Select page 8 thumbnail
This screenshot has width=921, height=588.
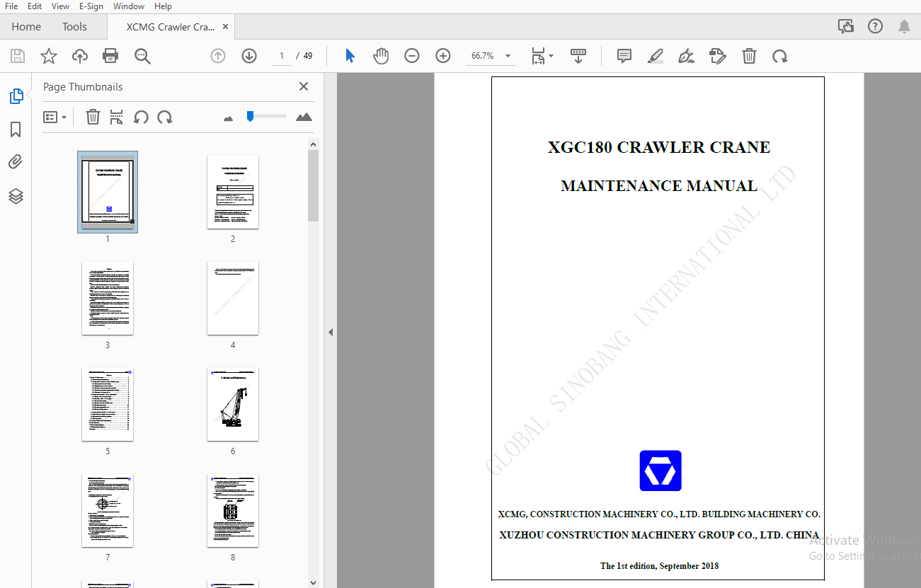tap(233, 511)
